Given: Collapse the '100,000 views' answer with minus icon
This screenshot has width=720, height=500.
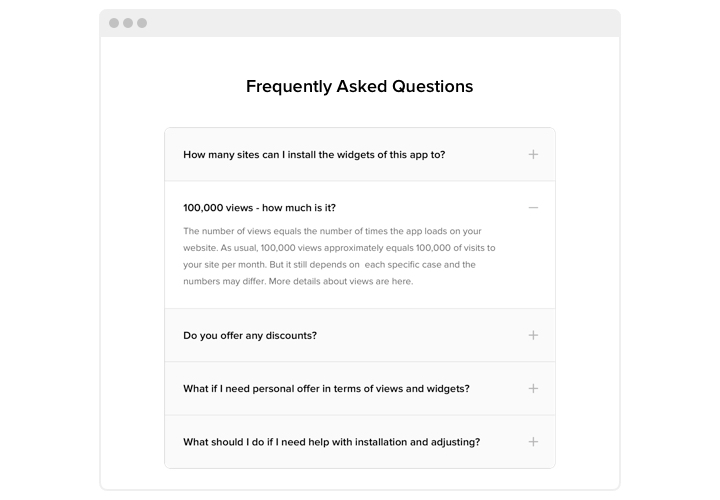Looking at the screenshot, I should point(533,208).
